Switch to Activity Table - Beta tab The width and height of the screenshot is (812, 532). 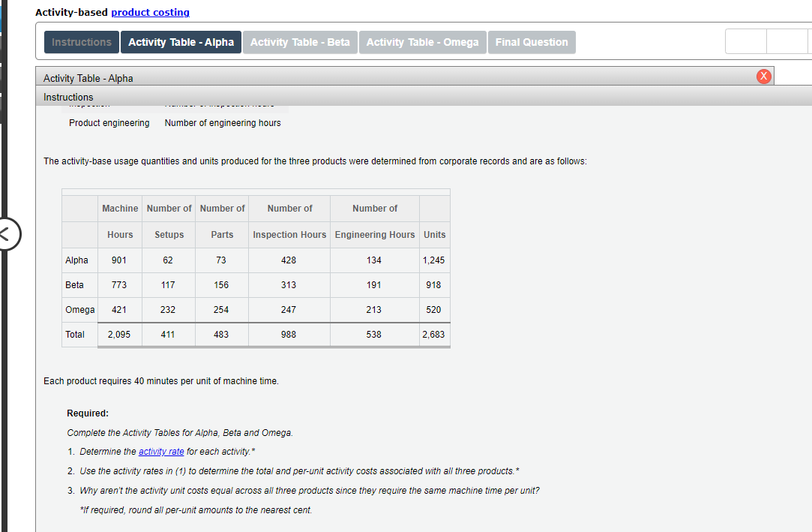click(x=300, y=42)
